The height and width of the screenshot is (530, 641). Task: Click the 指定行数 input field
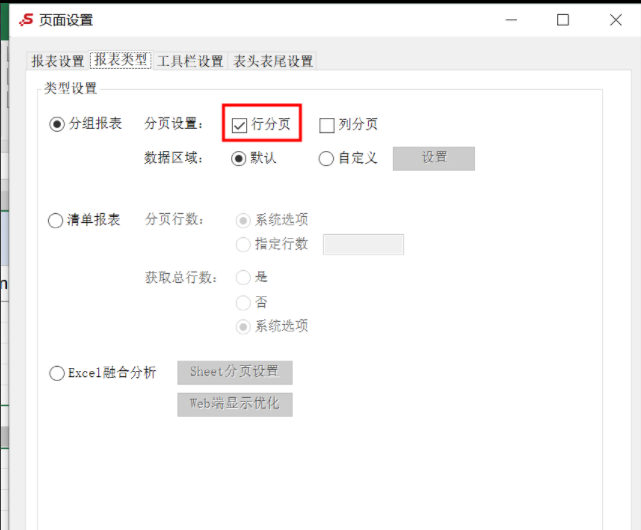coord(363,245)
